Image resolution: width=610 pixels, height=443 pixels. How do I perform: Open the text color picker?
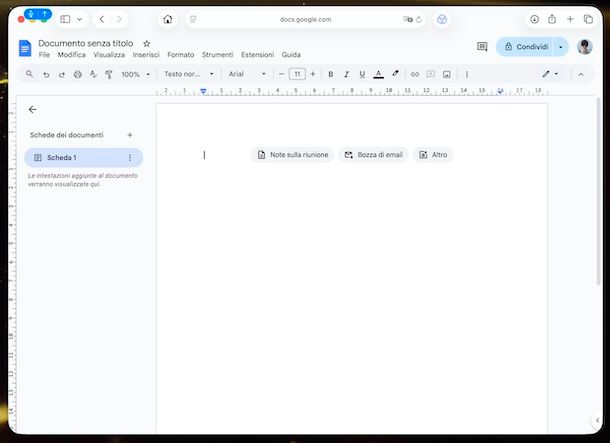[x=379, y=74]
